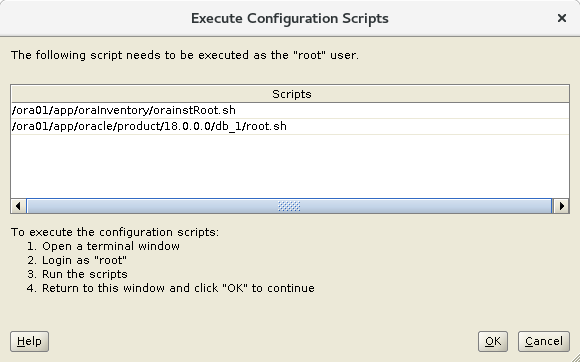Click the scrollbar's right arrow
The height and width of the screenshot is (362, 580).
coord(561,206)
